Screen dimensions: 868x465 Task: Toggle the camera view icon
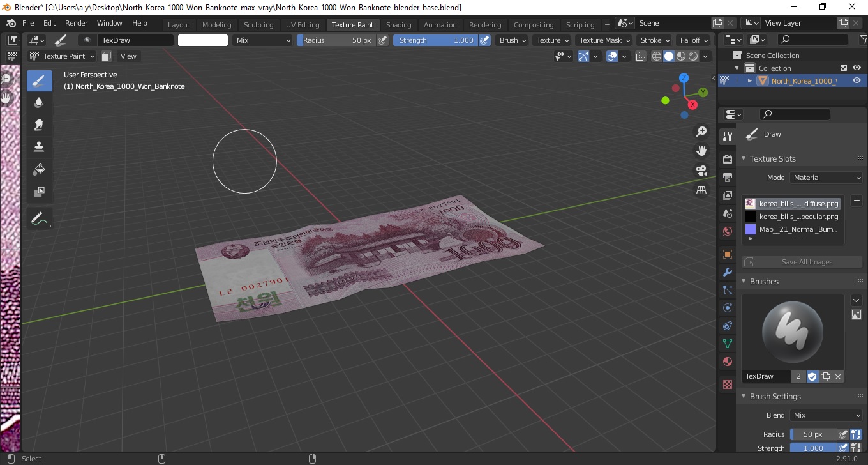701,171
